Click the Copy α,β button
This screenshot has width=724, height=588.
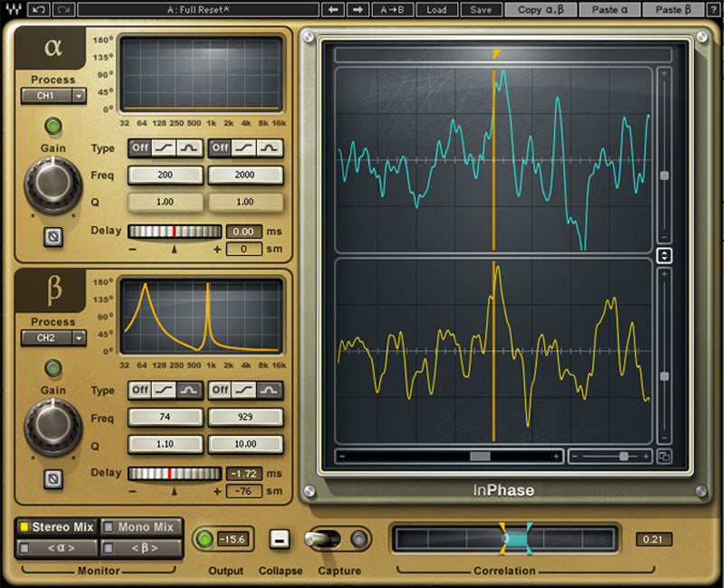(542, 10)
